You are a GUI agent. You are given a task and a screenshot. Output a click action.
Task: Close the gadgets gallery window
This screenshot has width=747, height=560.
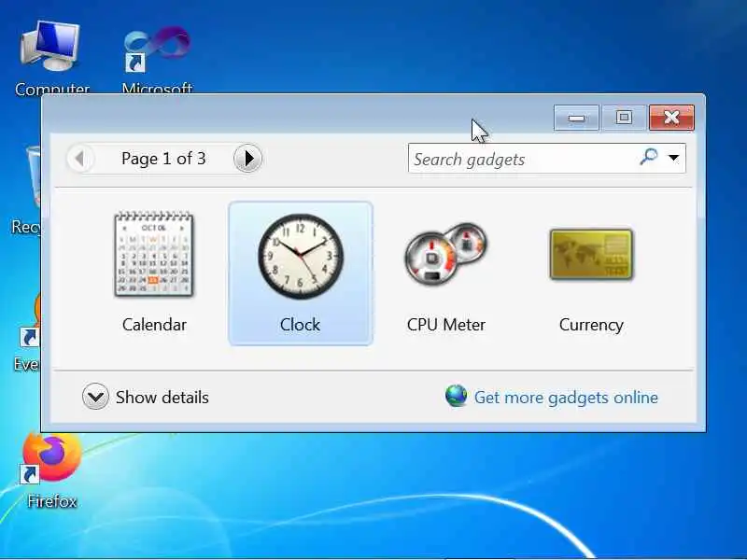point(671,118)
